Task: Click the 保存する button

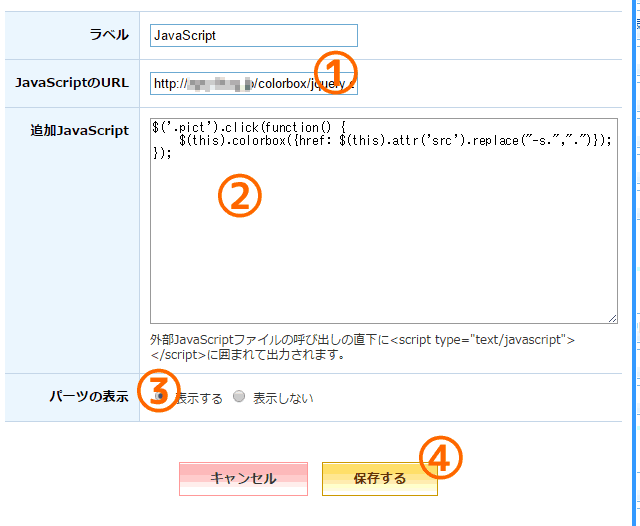Action: (x=380, y=479)
